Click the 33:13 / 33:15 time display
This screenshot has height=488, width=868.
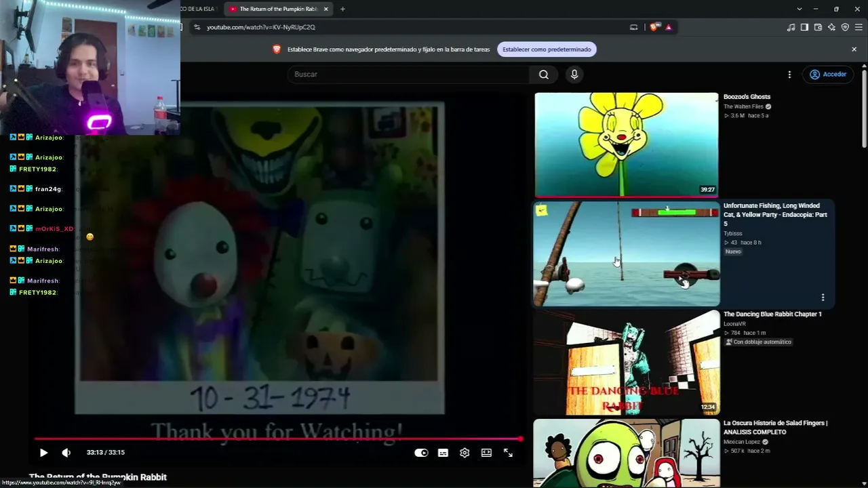coord(106,453)
